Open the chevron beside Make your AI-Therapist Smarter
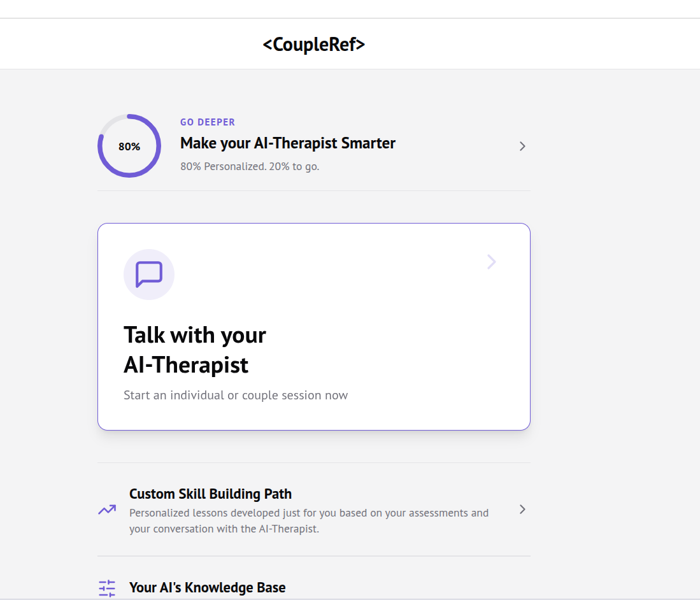 pyautogui.click(x=522, y=146)
